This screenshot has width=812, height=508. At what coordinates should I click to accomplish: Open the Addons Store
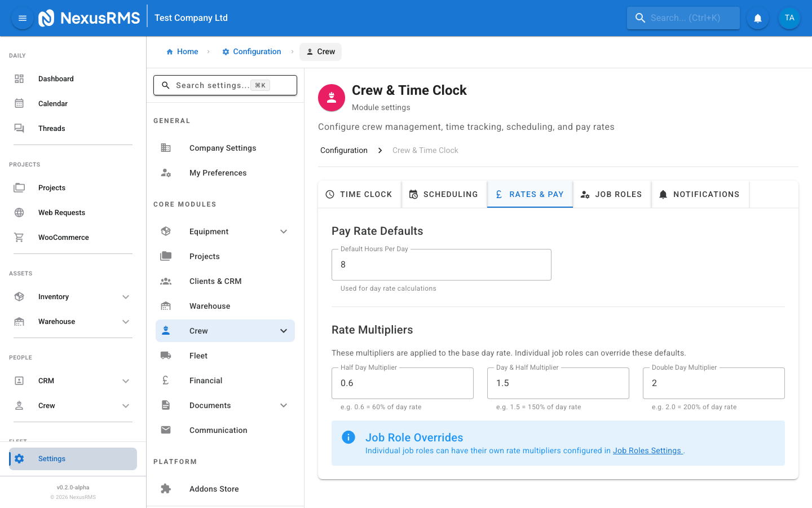click(x=214, y=488)
